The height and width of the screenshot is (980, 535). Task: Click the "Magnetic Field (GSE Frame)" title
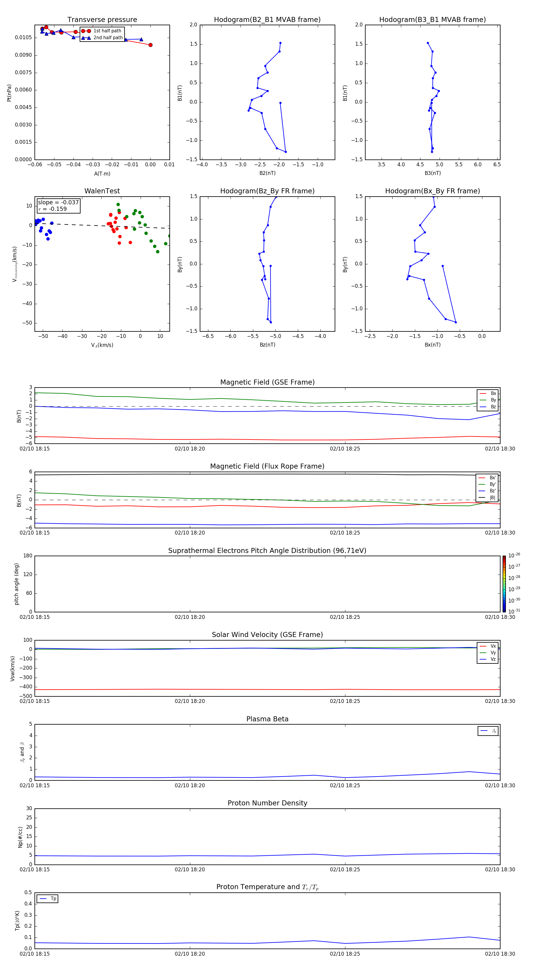pos(267,382)
